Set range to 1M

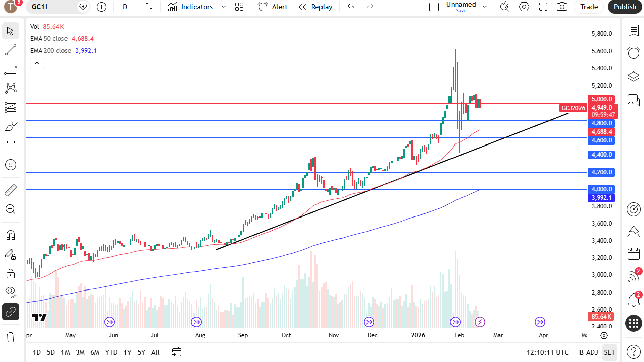pyautogui.click(x=66, y=352)
